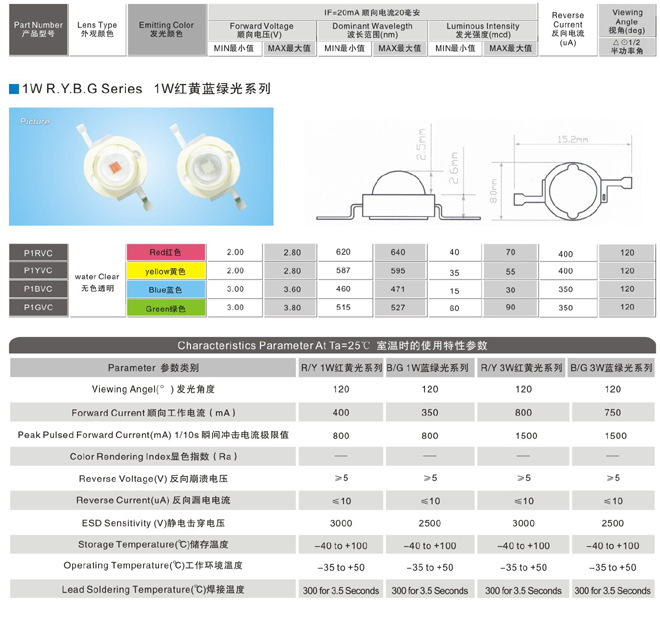Select part number P1BVC
This screenshot has width=660, height=632.
pyautogui.click(x=38, y=290)
